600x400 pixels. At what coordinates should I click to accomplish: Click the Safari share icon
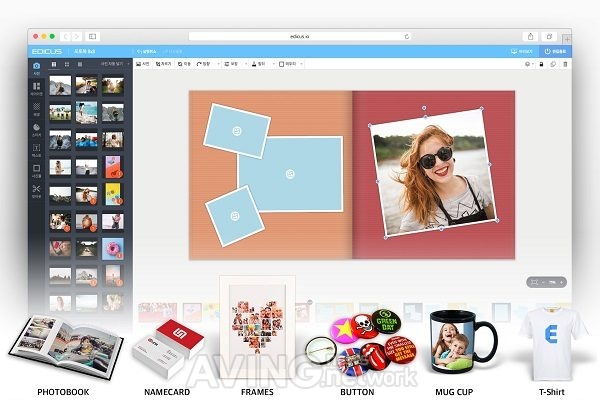(530, 36)
